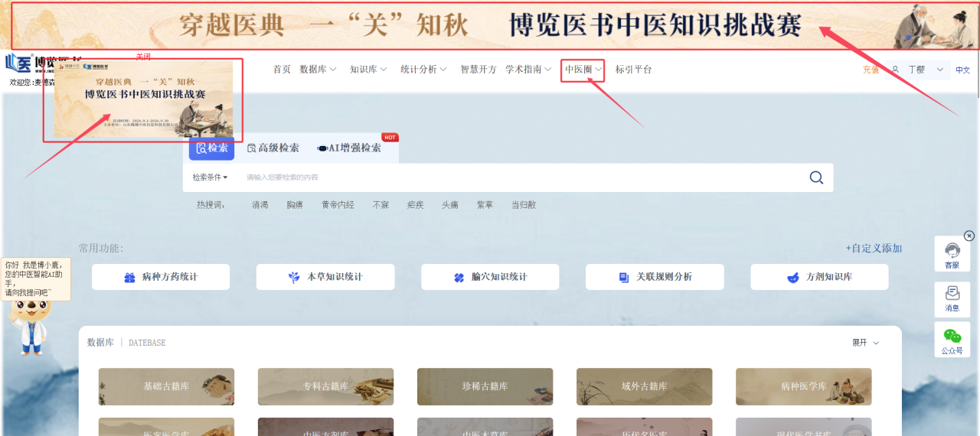Expand the 数据库 navigation dropdown
The image size is (980, 436).
(318, 69)
